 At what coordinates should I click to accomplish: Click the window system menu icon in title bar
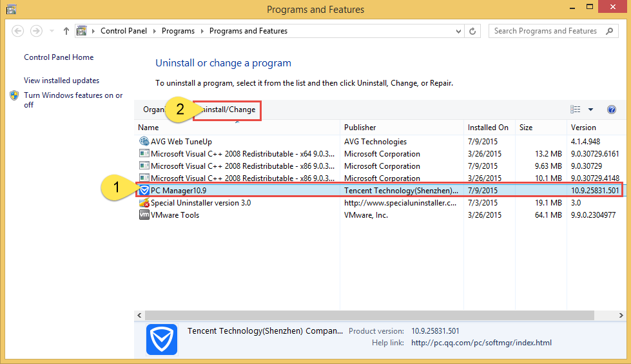[11, 9]
